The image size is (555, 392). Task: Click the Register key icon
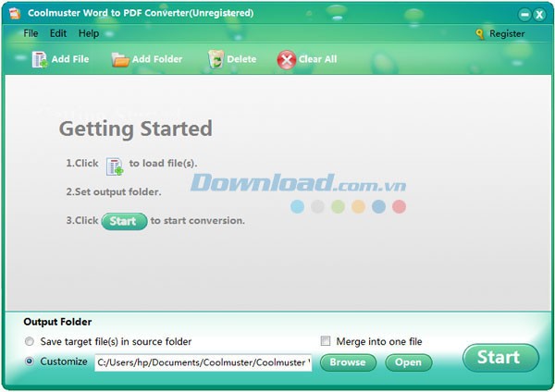(x=479, y=34)
